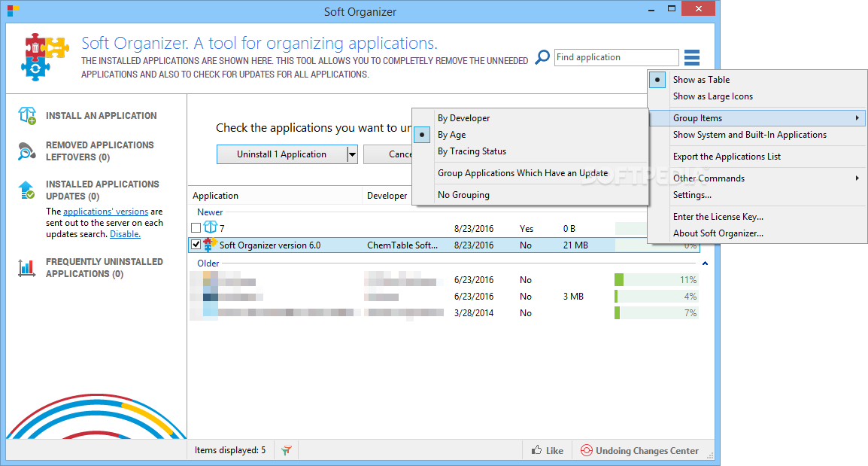Sort by the Developer column header
Viewport: 868px width, 466px height.
[387, 196]
